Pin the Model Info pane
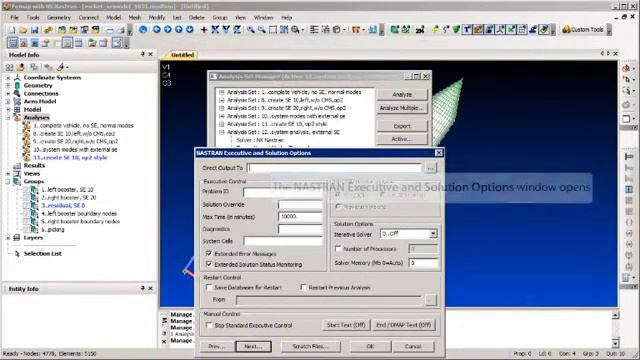The image size is (640, 360). pyautogui.click(x=142, y=54)
